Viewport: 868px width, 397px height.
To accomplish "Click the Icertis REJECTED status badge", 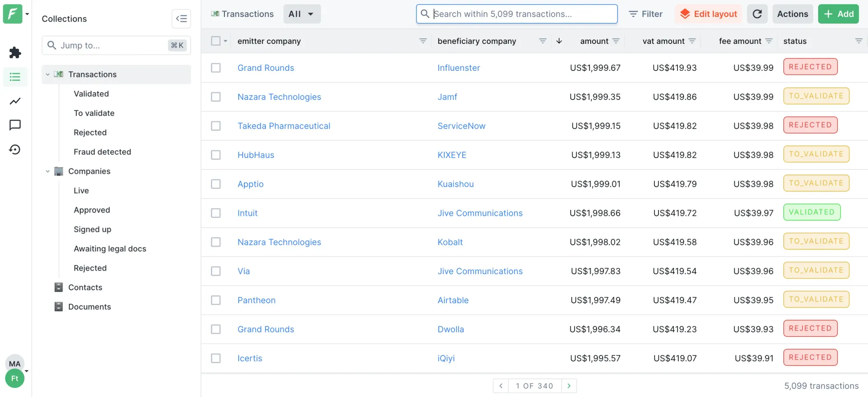I will 810,357.
